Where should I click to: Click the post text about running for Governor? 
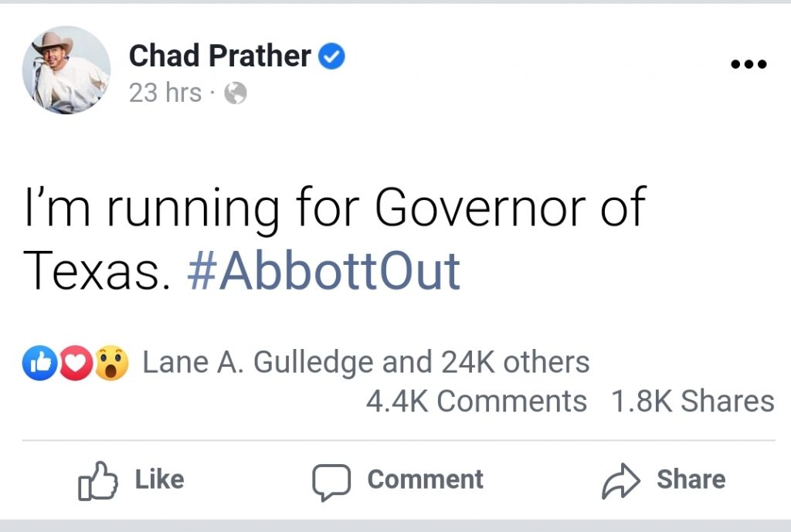335,239
